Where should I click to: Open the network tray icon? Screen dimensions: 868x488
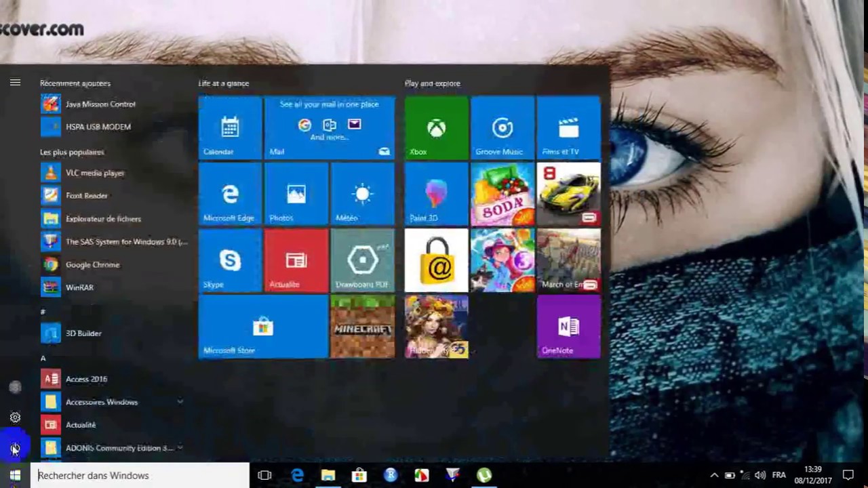(745, 476)
